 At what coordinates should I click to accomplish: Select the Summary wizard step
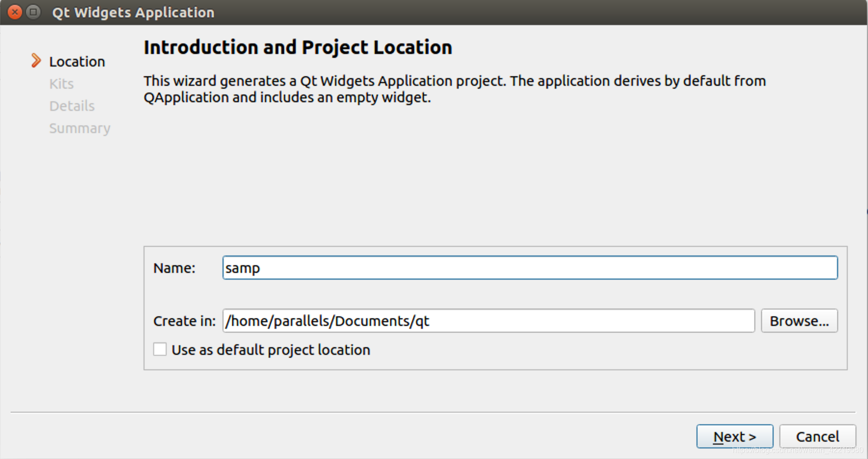click(80, 128)
